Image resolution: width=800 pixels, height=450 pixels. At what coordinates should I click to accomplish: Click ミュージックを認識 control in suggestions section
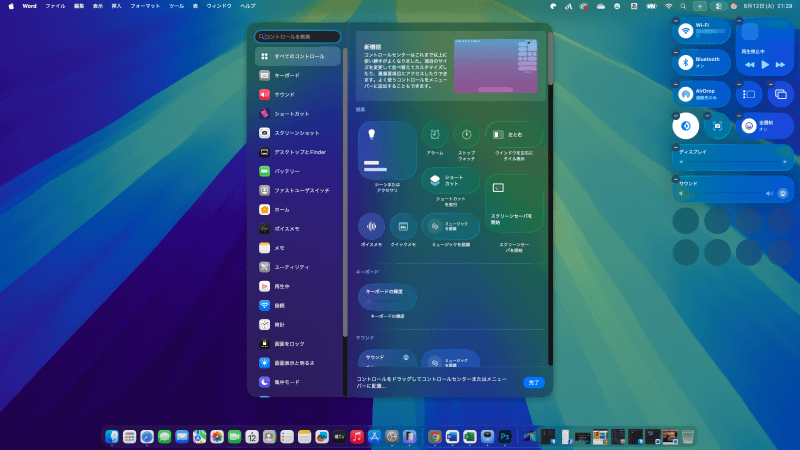[x=451, y=227]
